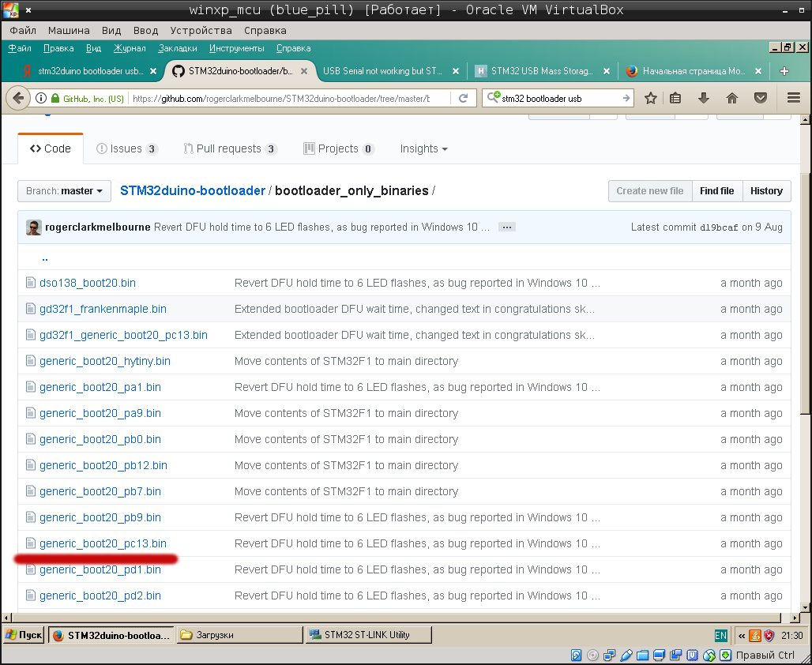The height and width of the screenshot is (665, 812).
Task: Open the STM32duino-bootloader breadcrumb link
Action: click(x=193, y=190)
